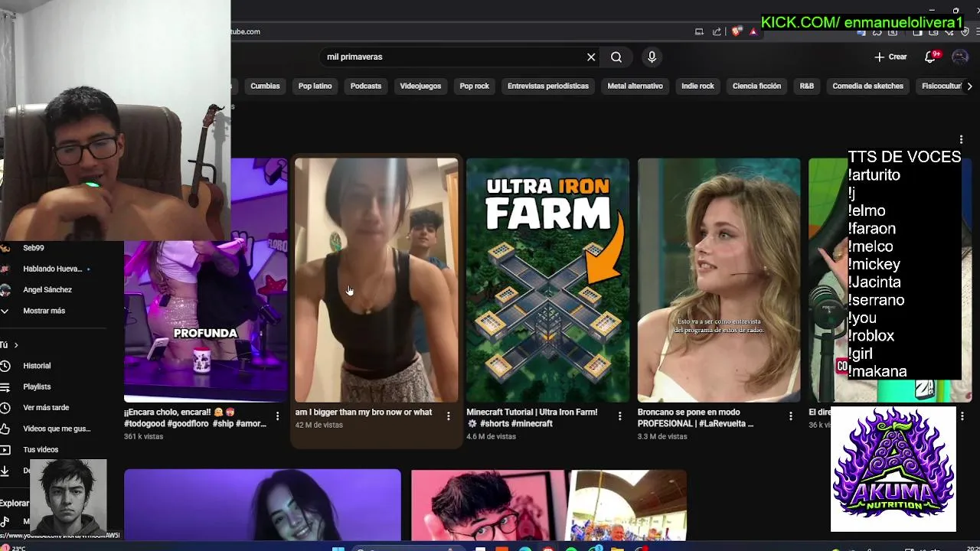Select the Pop latino filter chip

[315, 86]
